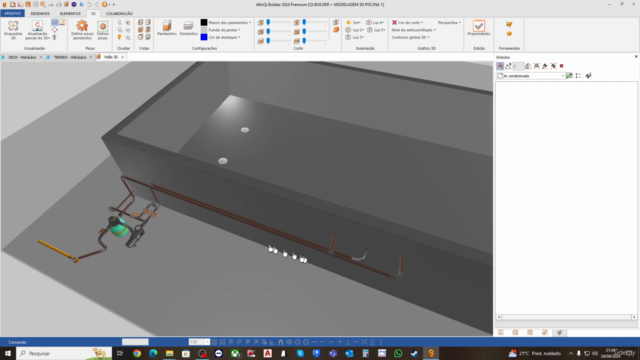Open Fundo da janela dropdown
This screenshot has width=640, height=360.
pyautogui.click(x=224, y=30)
